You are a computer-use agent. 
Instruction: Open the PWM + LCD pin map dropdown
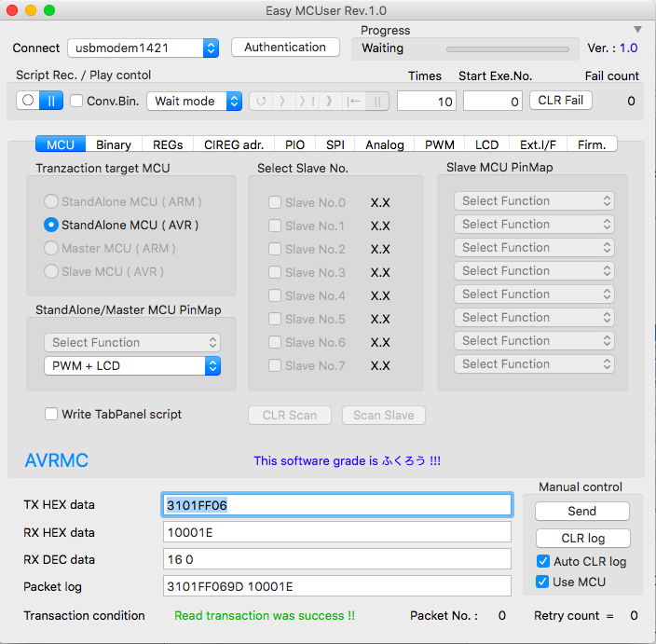pyautogui.click(x=132, y=366)
